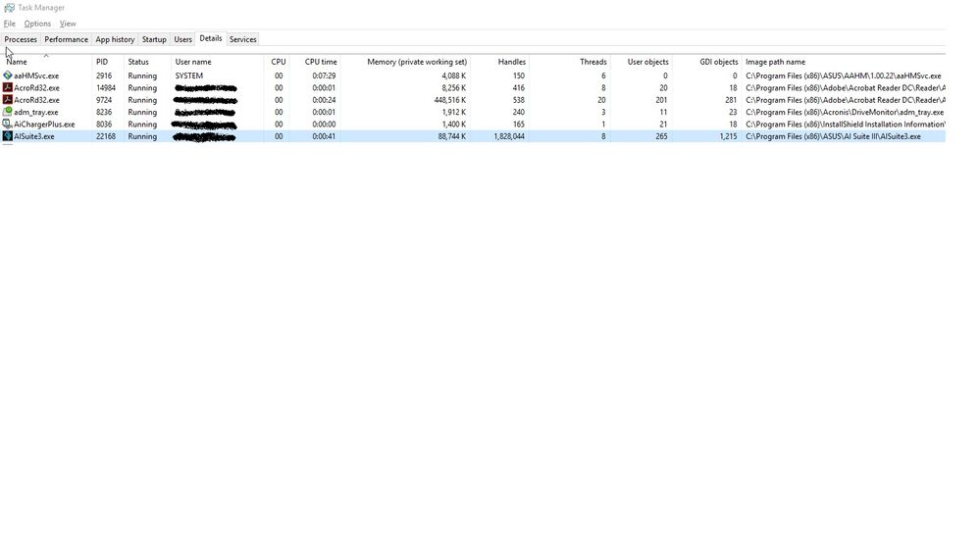Click the GDI objects value 281

click(731, 100)
